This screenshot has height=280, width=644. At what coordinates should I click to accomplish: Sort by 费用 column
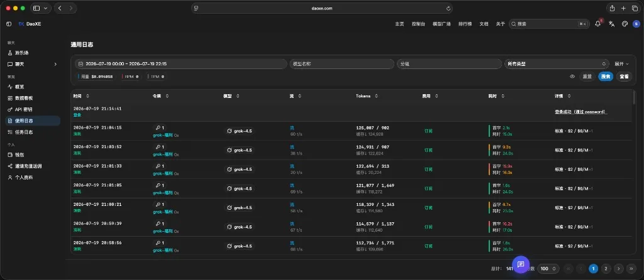[x=430, y=96]
